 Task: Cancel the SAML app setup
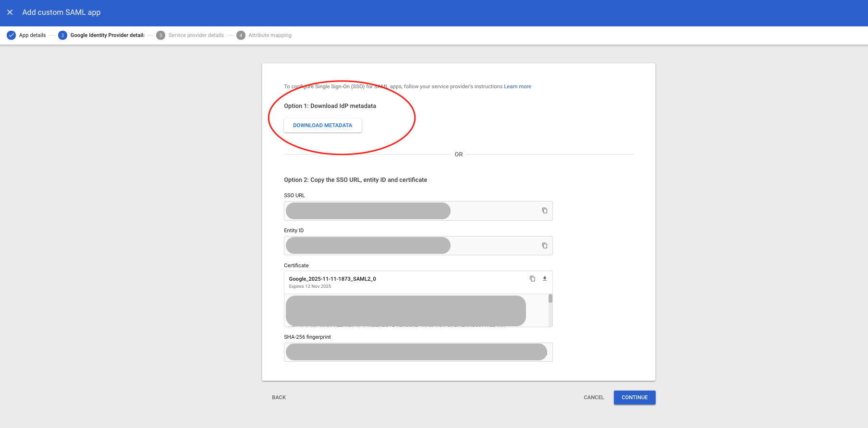click(x=594, y=397)
